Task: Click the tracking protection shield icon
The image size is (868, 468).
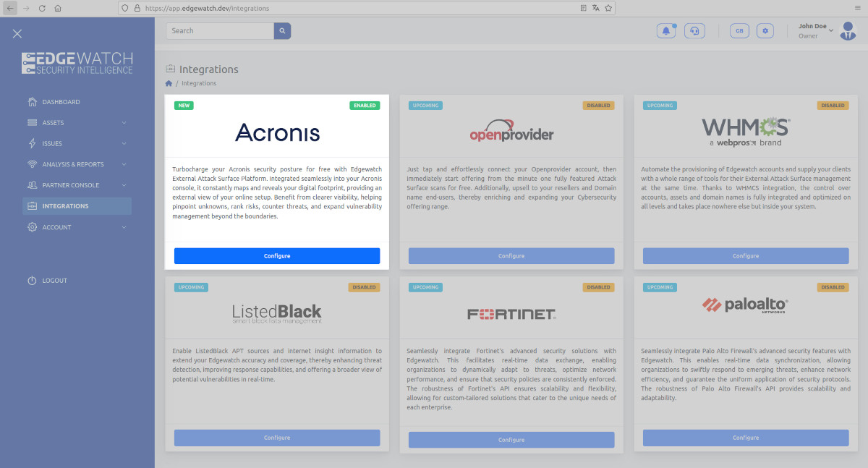Action: pos(125,8)
